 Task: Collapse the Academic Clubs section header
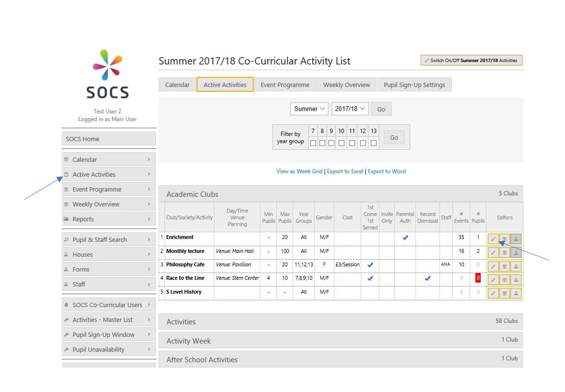click(x=341, y=194)
